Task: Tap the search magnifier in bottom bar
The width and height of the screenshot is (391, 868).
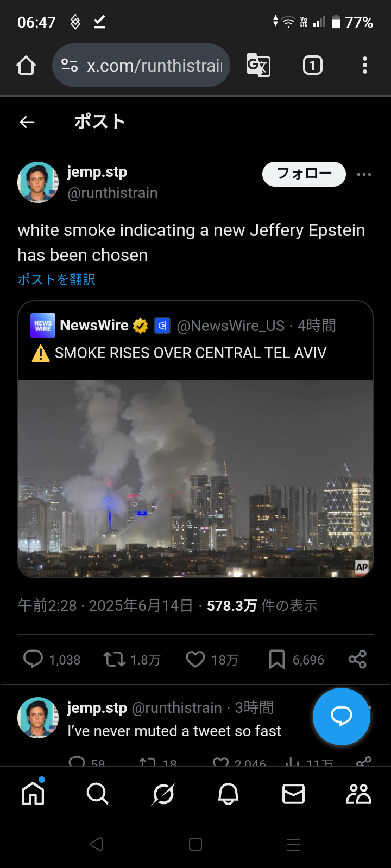Action: tap(98, 794)
